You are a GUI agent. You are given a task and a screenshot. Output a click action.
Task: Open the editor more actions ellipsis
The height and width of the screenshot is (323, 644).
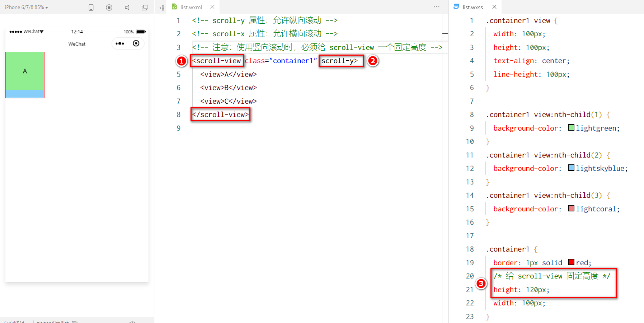(436, 7)
